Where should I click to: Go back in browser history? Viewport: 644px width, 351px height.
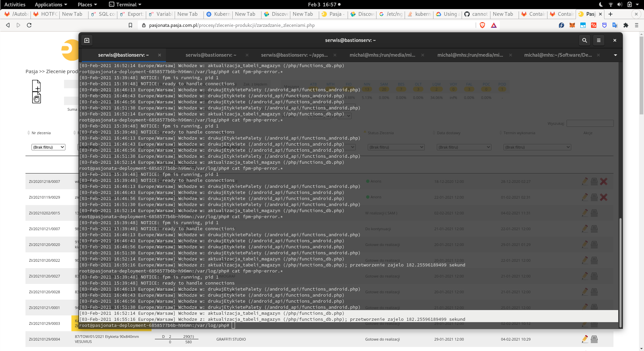[x=8, y=25]
